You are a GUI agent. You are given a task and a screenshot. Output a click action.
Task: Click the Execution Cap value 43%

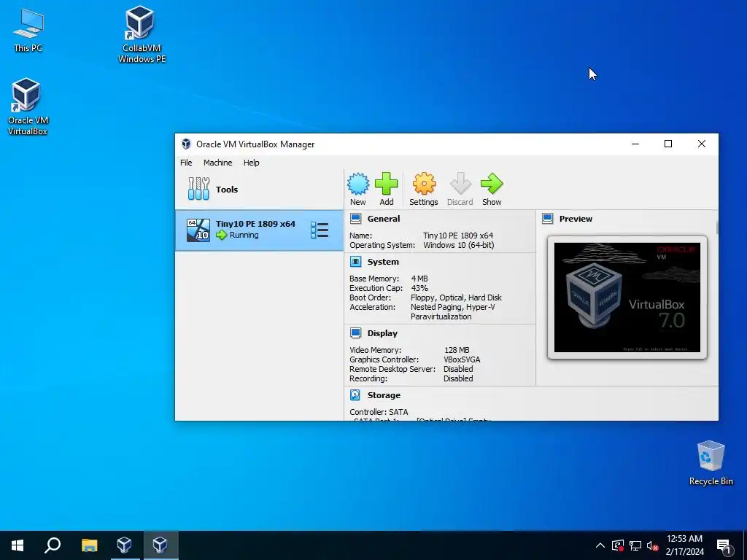pyautogui.click(x=419, y=287)
